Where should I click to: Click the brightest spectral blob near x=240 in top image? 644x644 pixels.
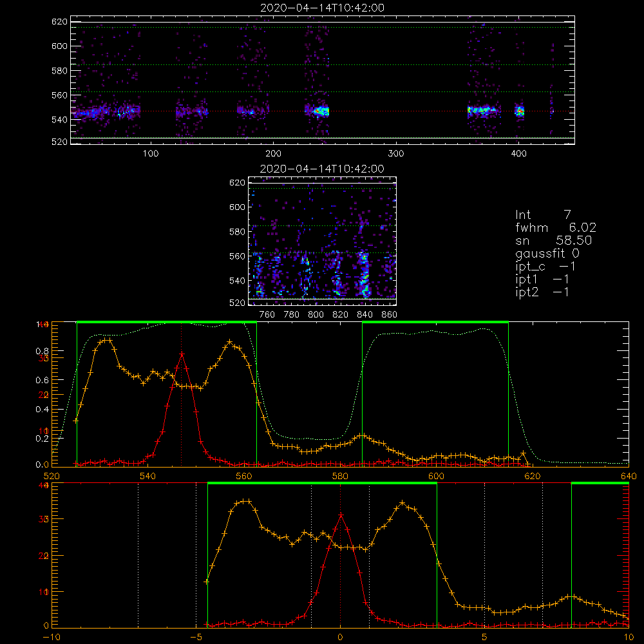(320, 111)
